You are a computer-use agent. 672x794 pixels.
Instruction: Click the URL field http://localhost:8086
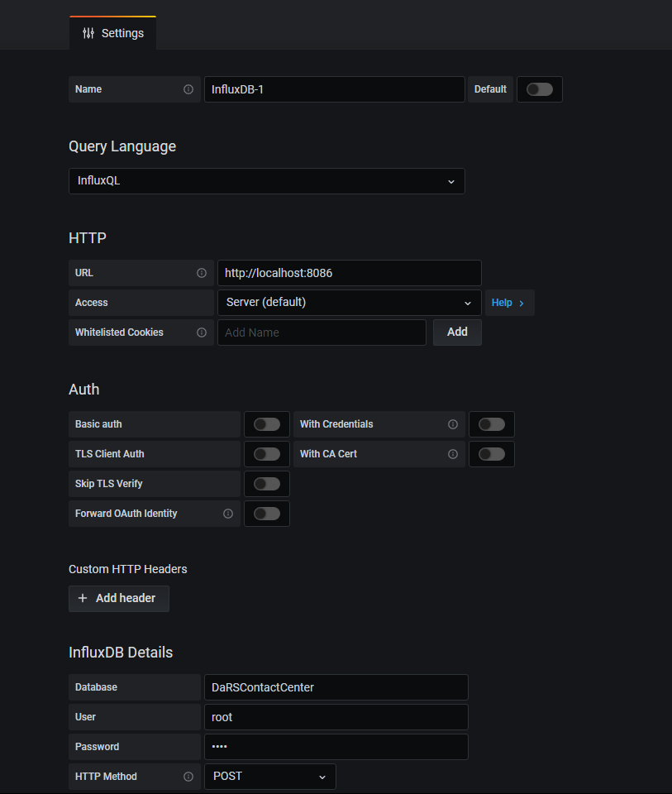click(x=349, y=273)
